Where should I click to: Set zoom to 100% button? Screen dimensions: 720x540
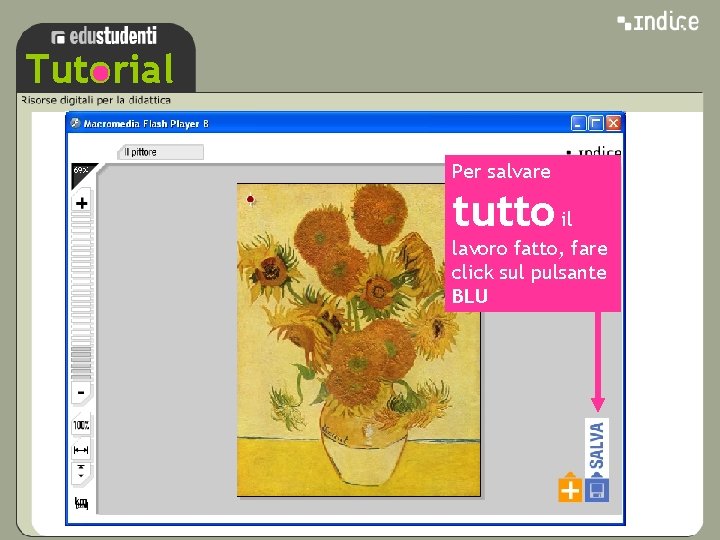[x=81, y=425]
